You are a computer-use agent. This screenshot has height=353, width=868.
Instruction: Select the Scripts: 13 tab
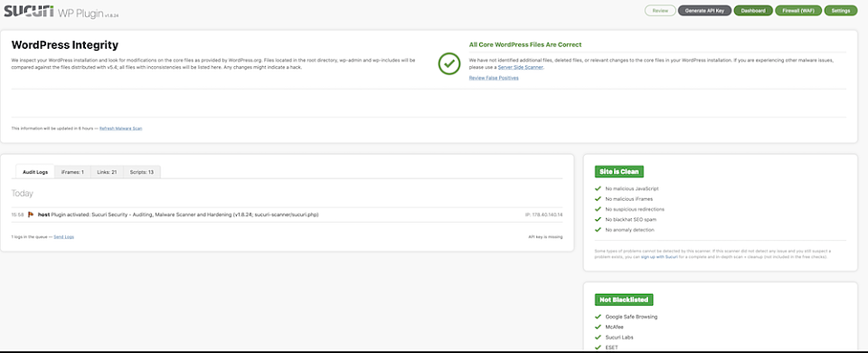pyautogui.click(x=142, y=172)
